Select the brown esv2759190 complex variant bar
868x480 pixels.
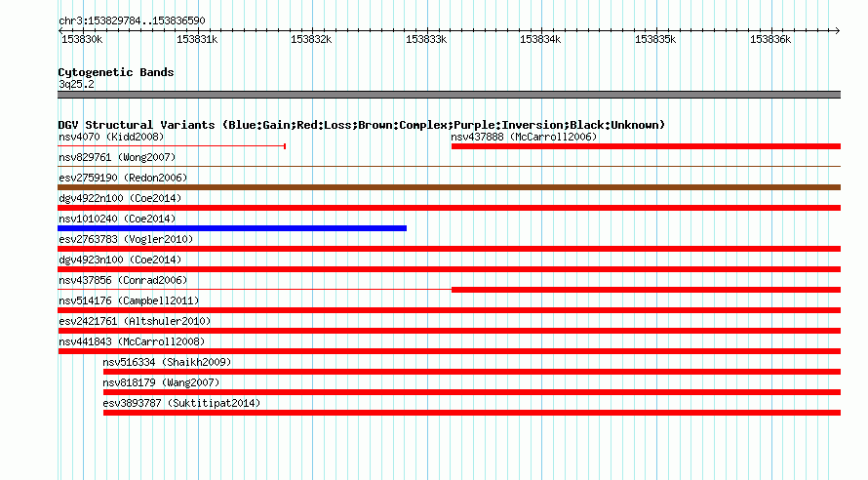pos(449,187)
